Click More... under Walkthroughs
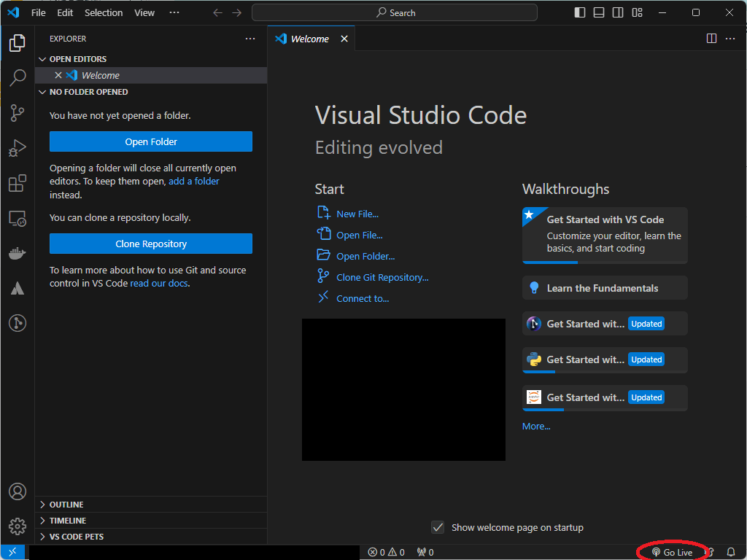 coord(536,426)
